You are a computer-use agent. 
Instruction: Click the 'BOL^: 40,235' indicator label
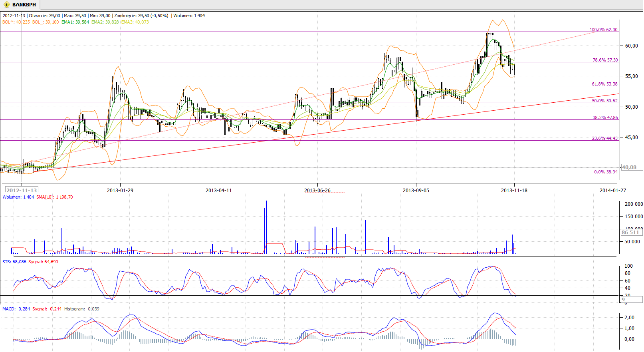(x=16, y=22)
